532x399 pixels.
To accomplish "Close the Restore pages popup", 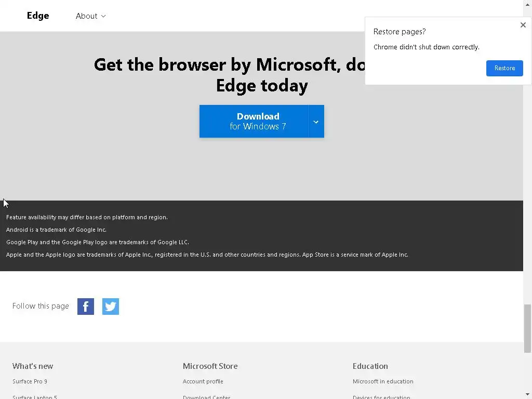I will (x=523, y=25).
